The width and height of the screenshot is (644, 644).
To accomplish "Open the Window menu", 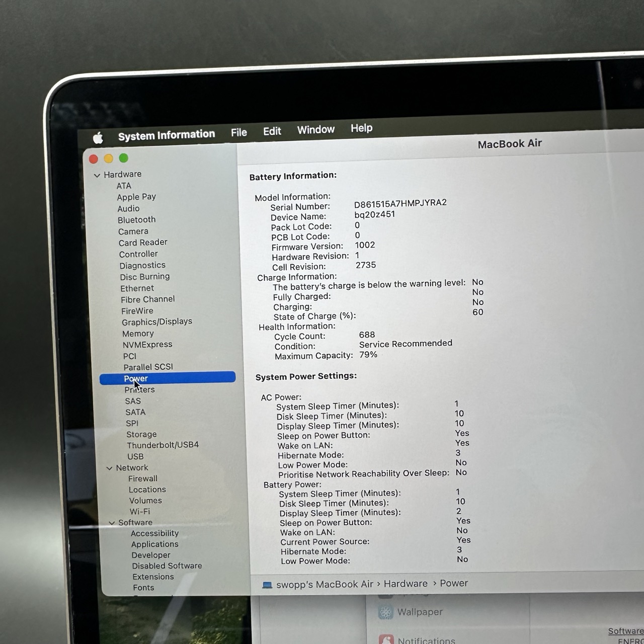I will [x=316, y=129].
